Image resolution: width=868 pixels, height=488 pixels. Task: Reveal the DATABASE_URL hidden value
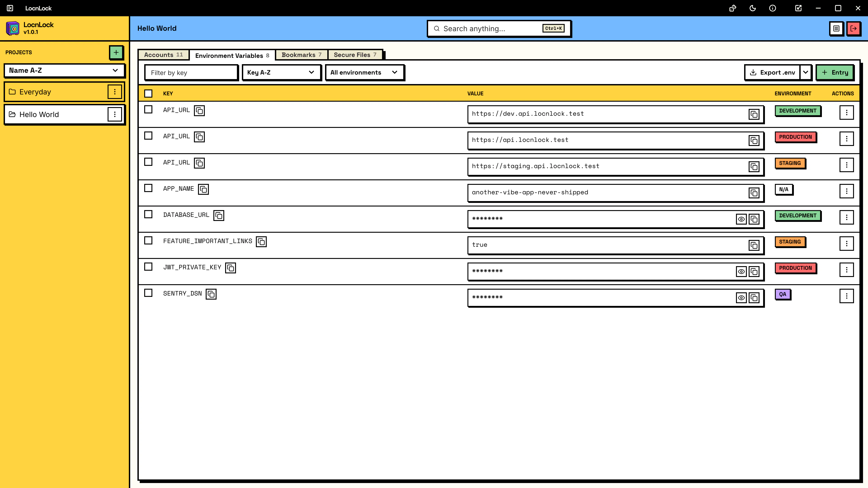coord(741,219)
